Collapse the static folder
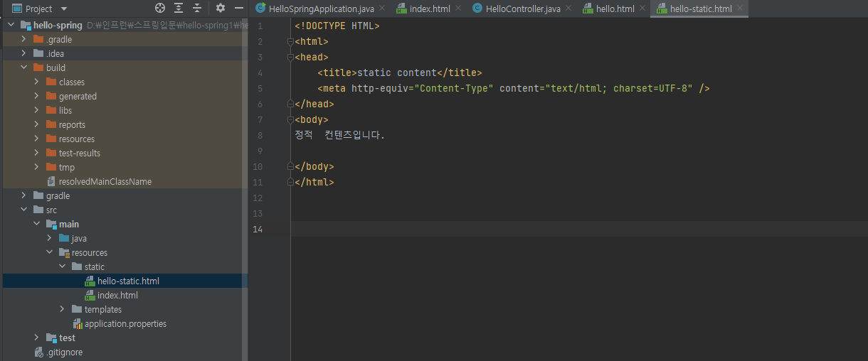Image resolution: width=868 pixels, height=361 pixels. pos(62,266)
